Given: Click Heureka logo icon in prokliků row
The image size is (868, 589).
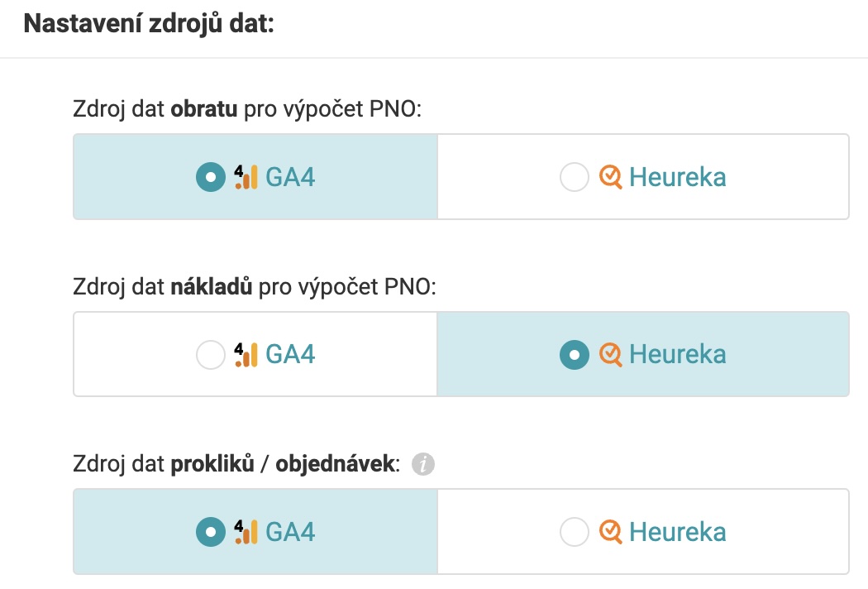Looking at the screenshot, I should [x=611, y=532].
